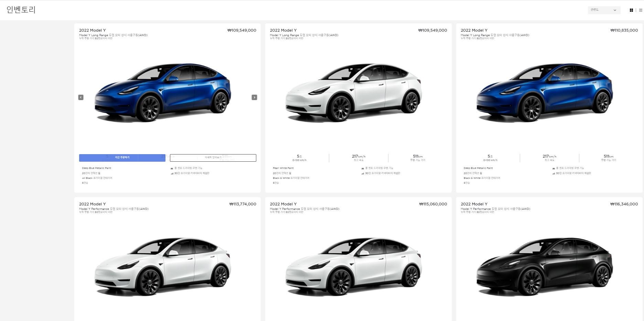644x321 pixels.
Task: Click the Pearl White Paint text
Action: click(x=283, y=168)
